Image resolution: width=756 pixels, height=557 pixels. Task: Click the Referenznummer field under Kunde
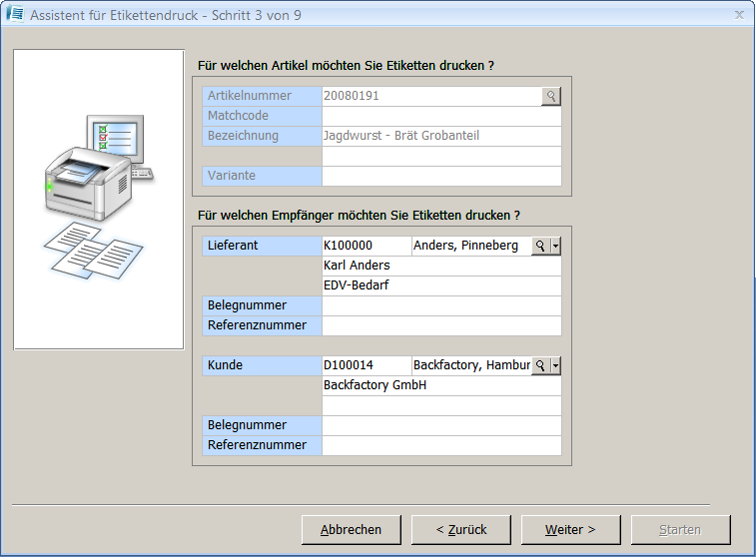click(x=441, y=445)
